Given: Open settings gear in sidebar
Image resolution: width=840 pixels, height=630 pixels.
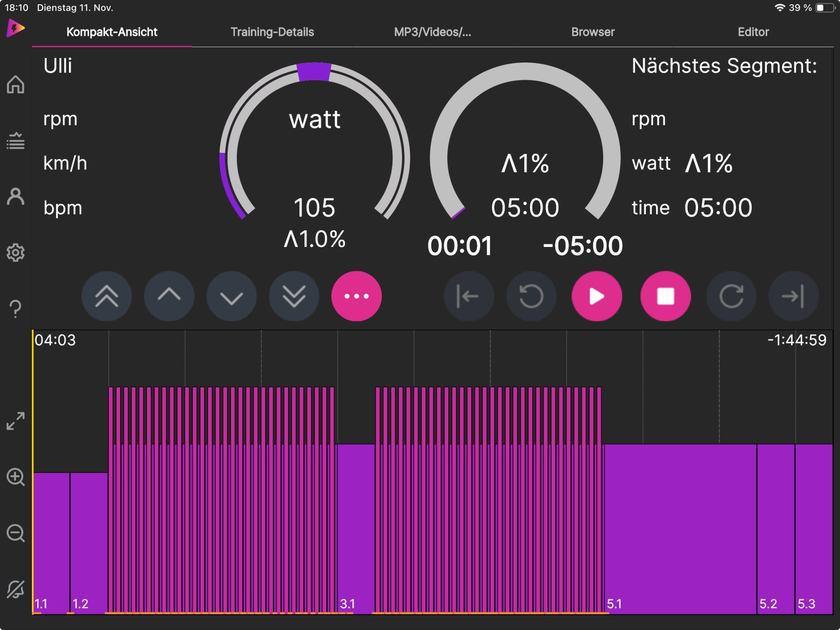Looking at the screenshot, I should tap(16, 252).
